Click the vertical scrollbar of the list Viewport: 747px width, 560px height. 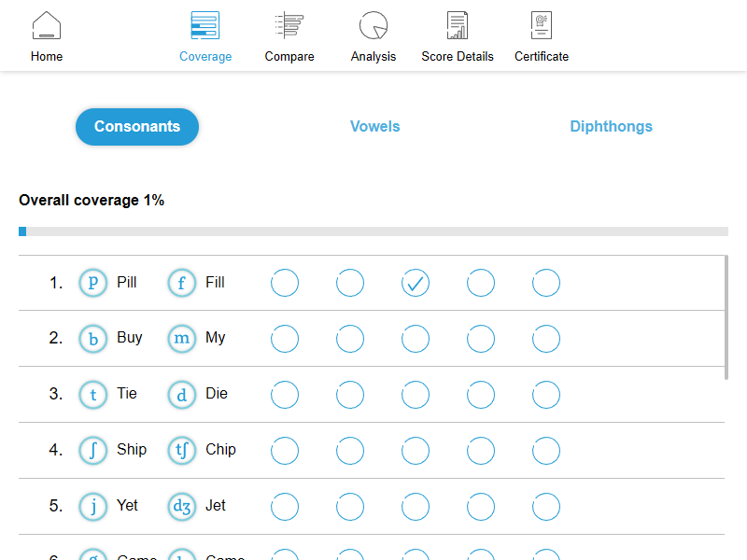tap(726, 317)
